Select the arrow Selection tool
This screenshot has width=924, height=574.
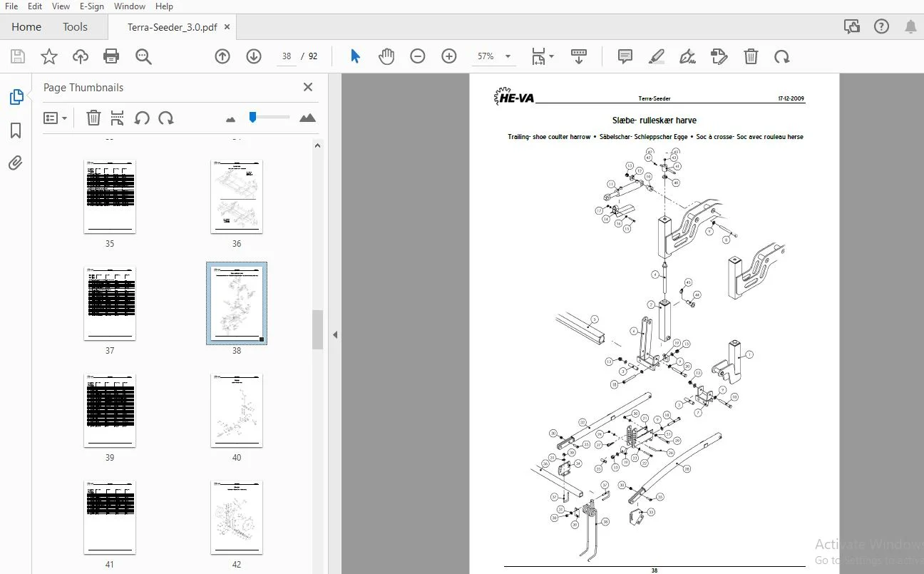[355, 56]
